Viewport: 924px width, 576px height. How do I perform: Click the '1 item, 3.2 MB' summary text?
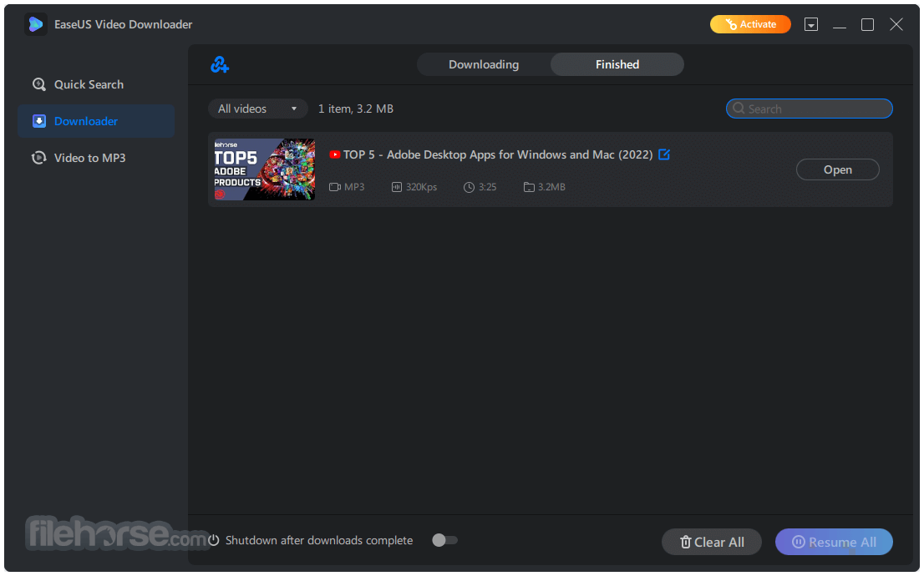(356, 109)
